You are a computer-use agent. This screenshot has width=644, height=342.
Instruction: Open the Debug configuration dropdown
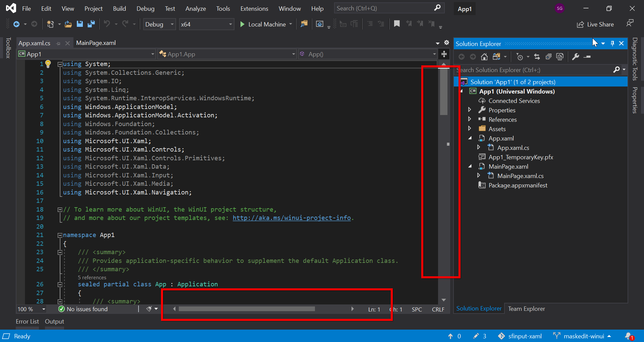pyautogui.click(x=159, y=24)
